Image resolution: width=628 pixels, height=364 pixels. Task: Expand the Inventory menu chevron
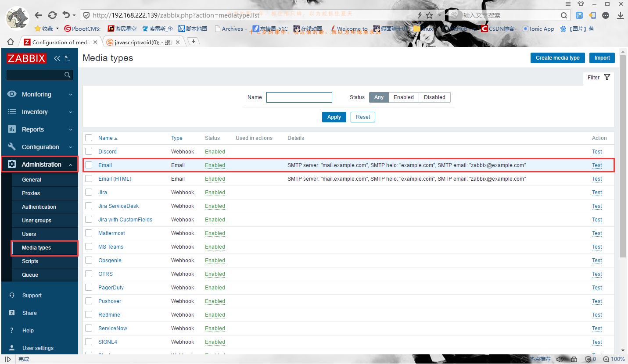[x=71, y=112]
